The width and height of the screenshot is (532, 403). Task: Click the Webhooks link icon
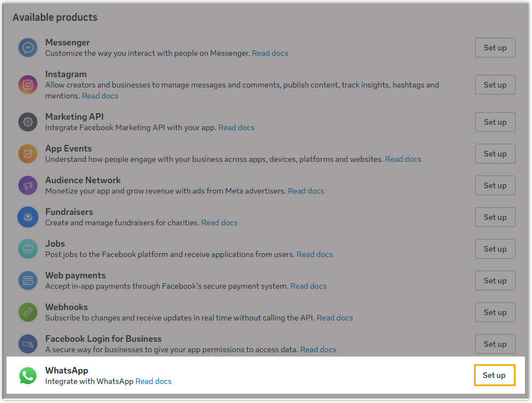click(x=28, y=312)
